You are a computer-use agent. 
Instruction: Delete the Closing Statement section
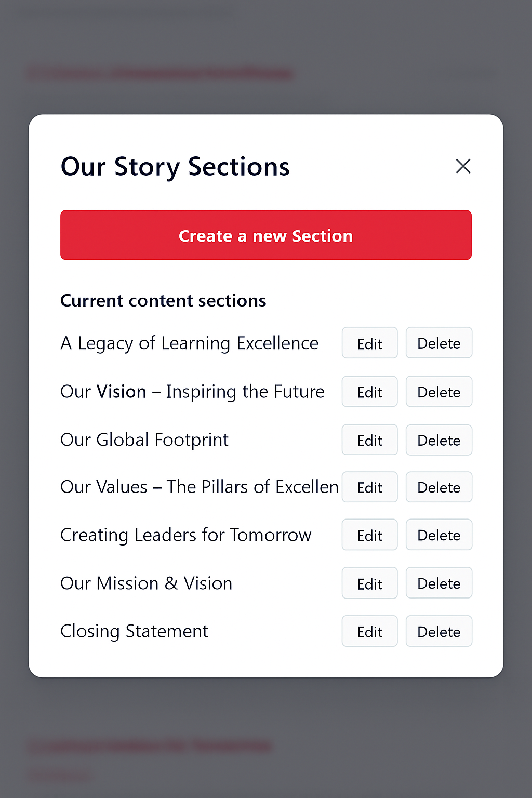(438, 631)
